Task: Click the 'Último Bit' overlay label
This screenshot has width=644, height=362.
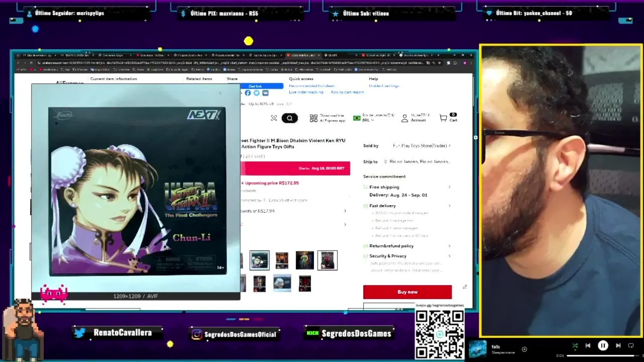Action: pyautogui.click(x=534, y=13)
